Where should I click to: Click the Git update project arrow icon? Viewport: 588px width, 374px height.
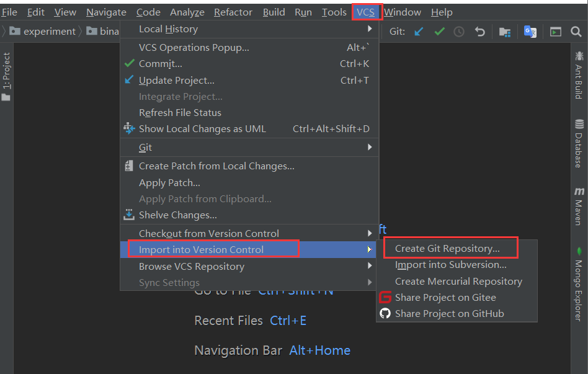(419, 32)
